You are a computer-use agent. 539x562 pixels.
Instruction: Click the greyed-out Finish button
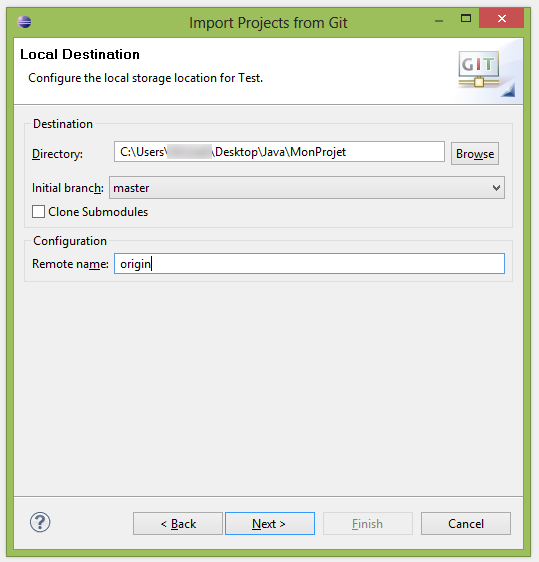368,524
